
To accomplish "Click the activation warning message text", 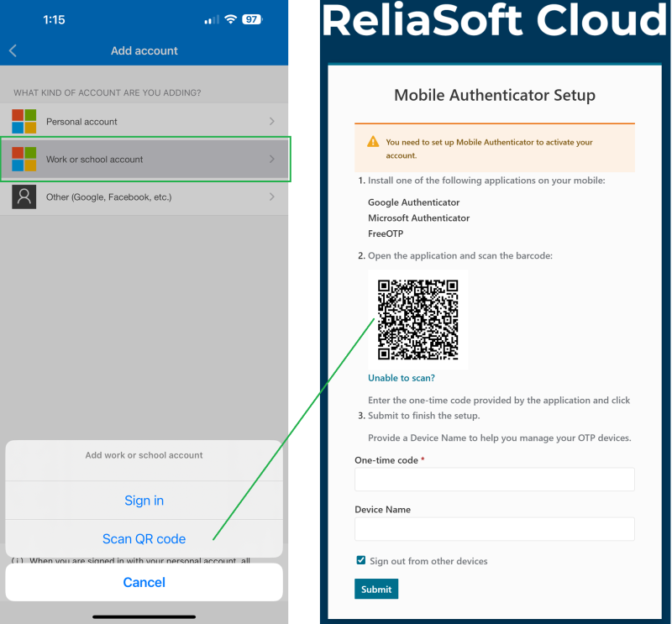I will [489, 149].
